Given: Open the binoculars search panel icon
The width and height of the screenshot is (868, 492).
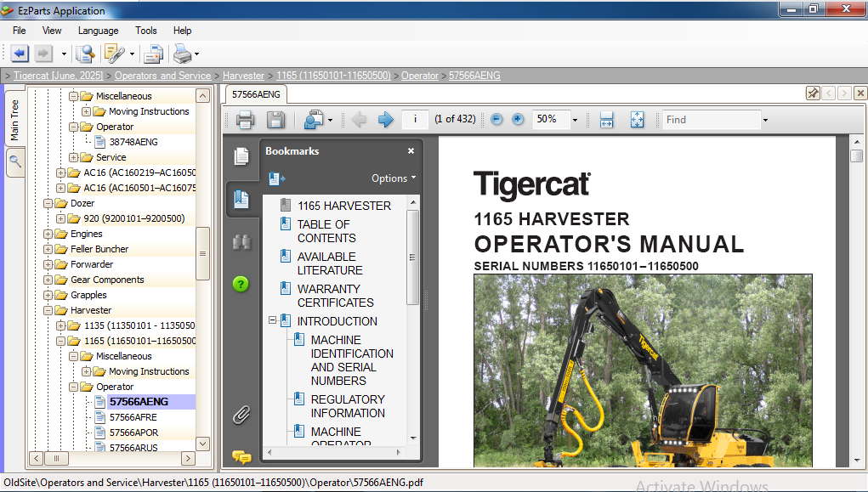Looking at the screenshot, I should click(x=241, y=242).
